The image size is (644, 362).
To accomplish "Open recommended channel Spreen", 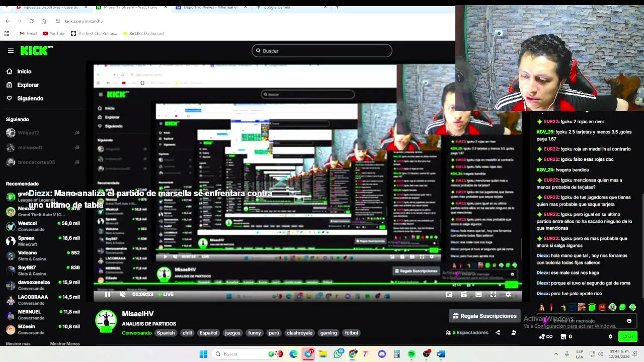I will (43, 241).
